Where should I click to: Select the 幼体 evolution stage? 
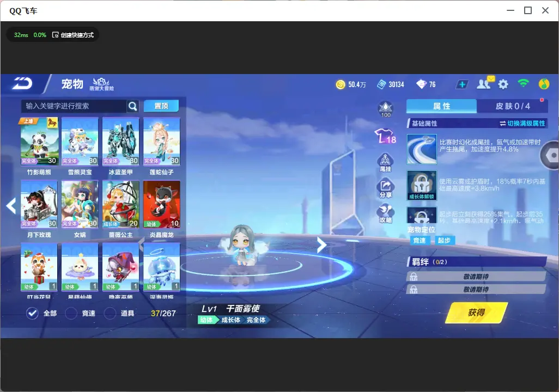(207, 320)
